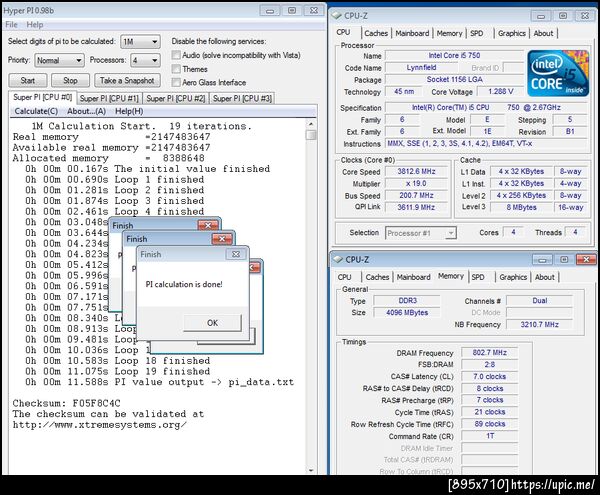
Task: Click the memory Size value 4096 MBytes
Action: tap(407, 313)
